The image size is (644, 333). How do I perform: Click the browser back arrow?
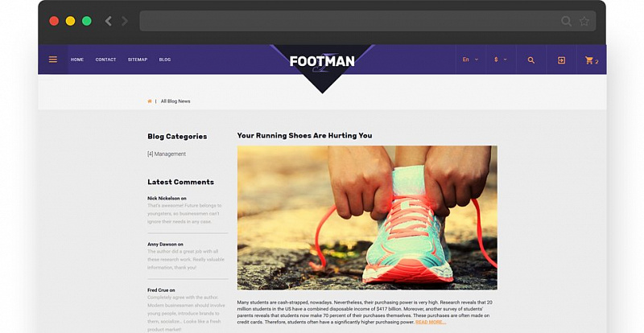109,21
